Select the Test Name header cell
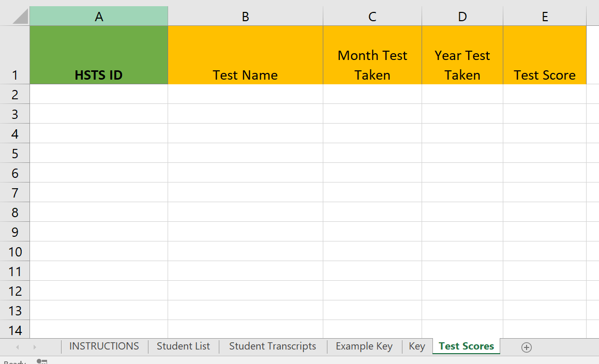 coord(245,55)
